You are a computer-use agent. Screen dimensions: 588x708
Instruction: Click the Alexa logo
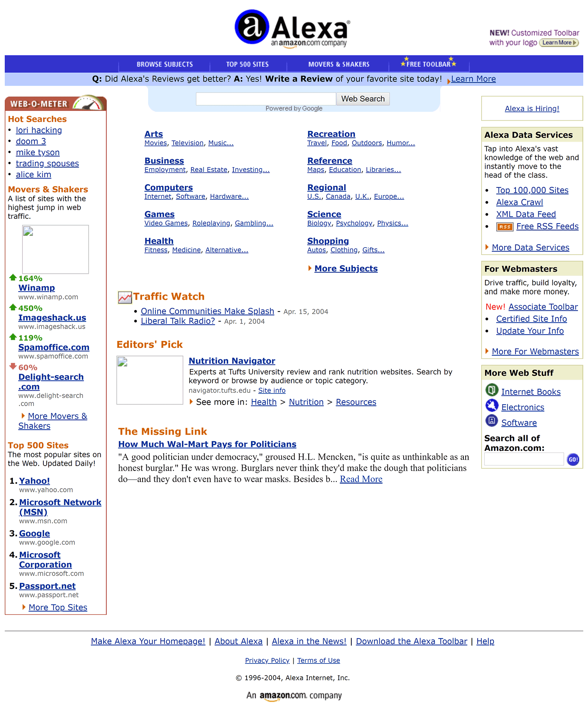[x=293, y=29]
